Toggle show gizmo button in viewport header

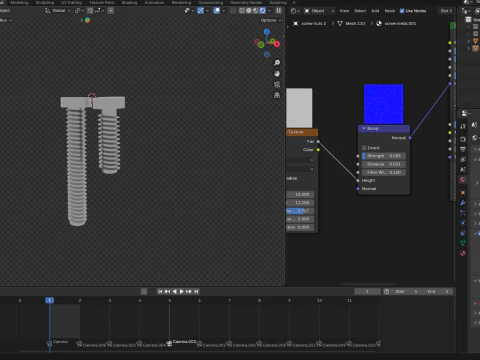(x=200, y=11)
